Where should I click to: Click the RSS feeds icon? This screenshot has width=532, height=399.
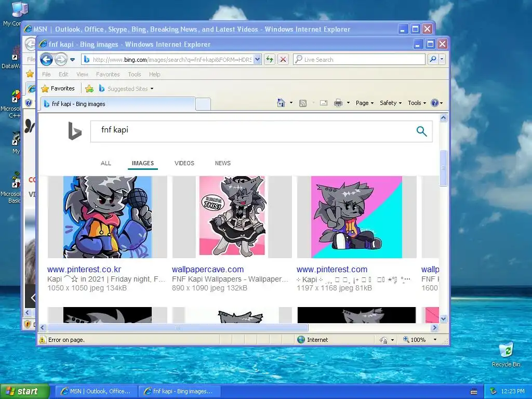[303, 103]
